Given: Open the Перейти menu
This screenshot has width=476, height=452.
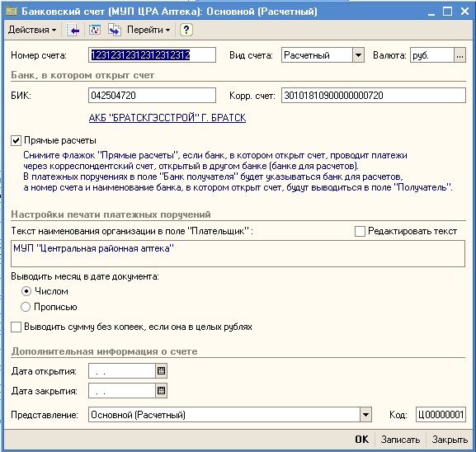Looking at the screenshot, I should click(x=148, y=30).
